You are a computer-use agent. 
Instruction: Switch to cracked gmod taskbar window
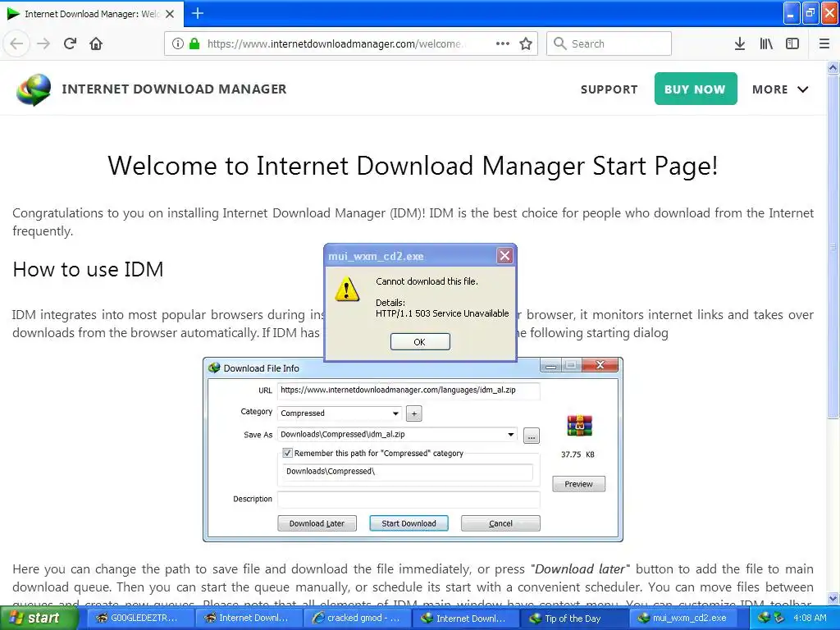[x=357, y=618]
